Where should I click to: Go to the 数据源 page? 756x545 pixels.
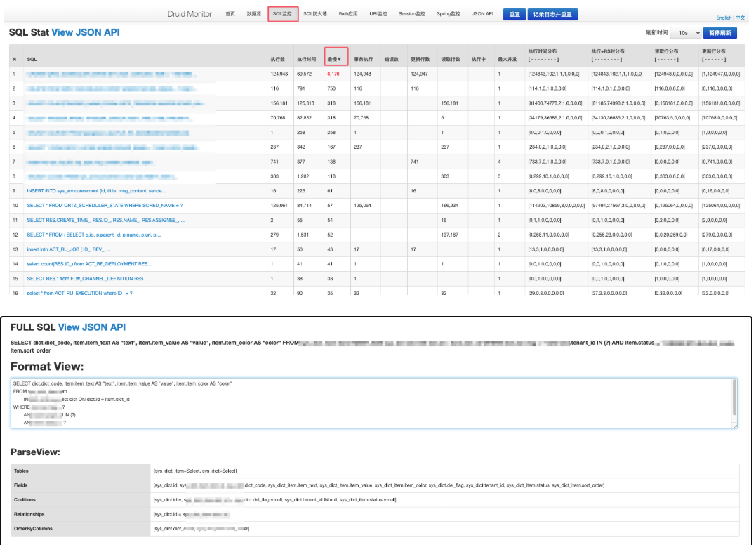click(x=253, y=14)
